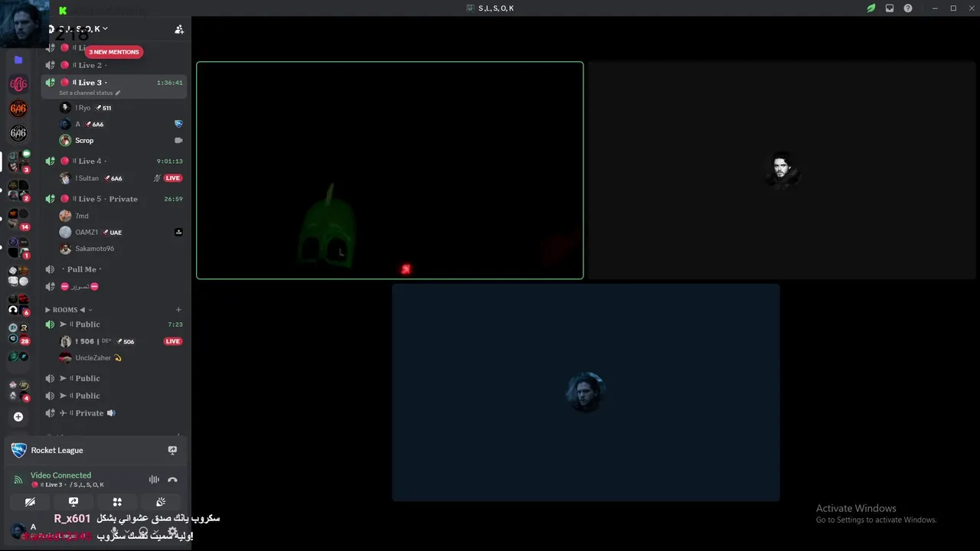
Task: Open user settings gear icon
Action: point(172,531)
